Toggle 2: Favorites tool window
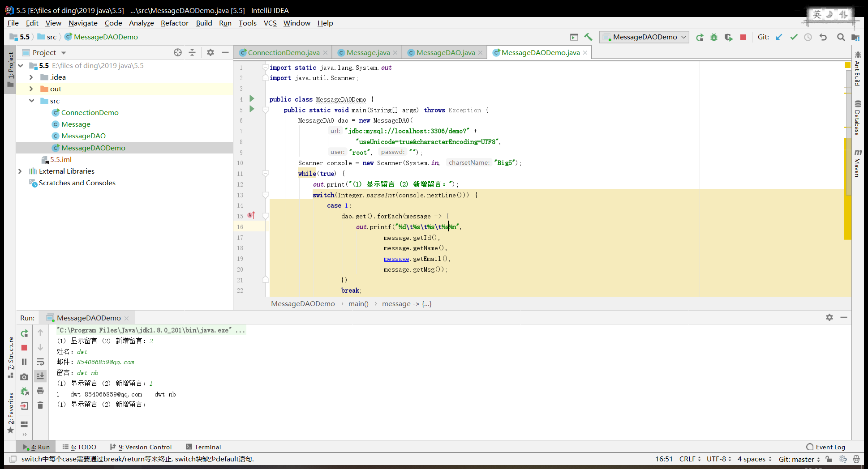The width and height of the screenshot is (868, 469). [x=11, y=413]
